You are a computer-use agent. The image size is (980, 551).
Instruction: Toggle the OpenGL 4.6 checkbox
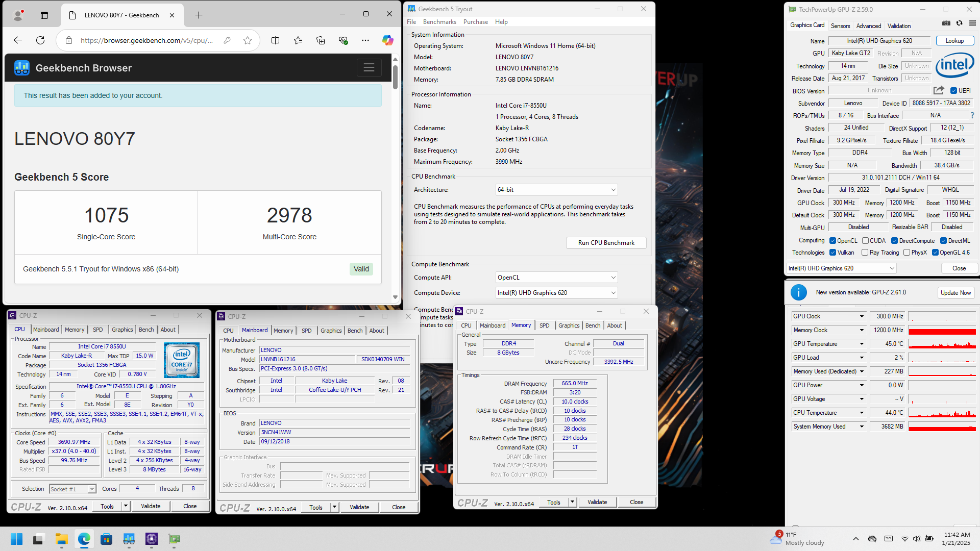(936, 253)
